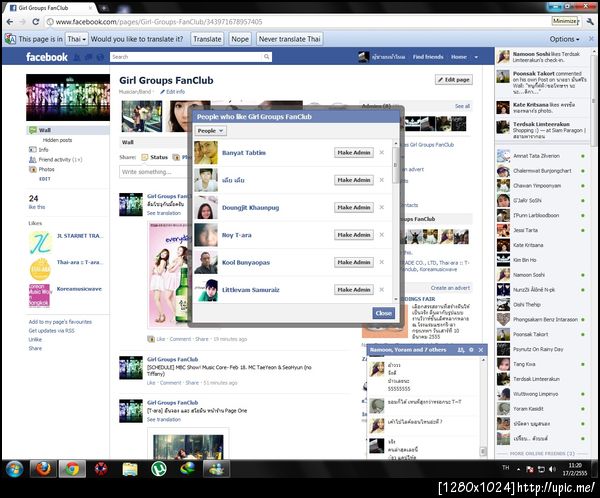Open chat with Namoon Soshi
The width and height of the screenshot is (600, 498).
(x=541, y=275)
